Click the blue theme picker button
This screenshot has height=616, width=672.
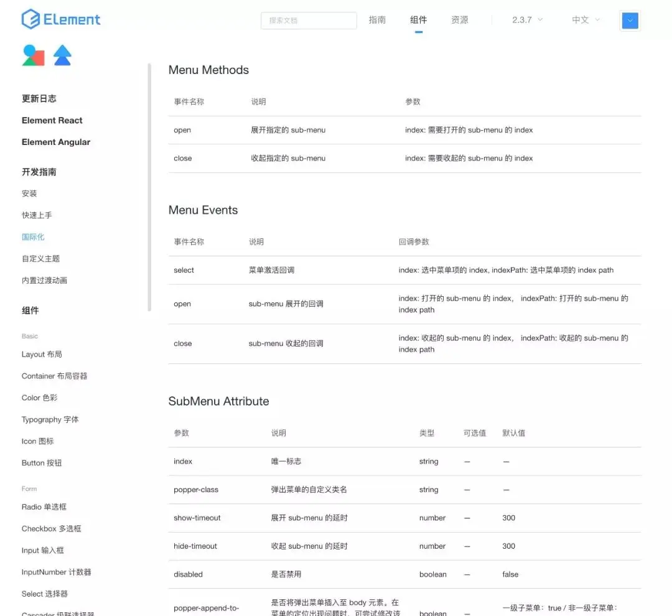[x=630, y=20]
